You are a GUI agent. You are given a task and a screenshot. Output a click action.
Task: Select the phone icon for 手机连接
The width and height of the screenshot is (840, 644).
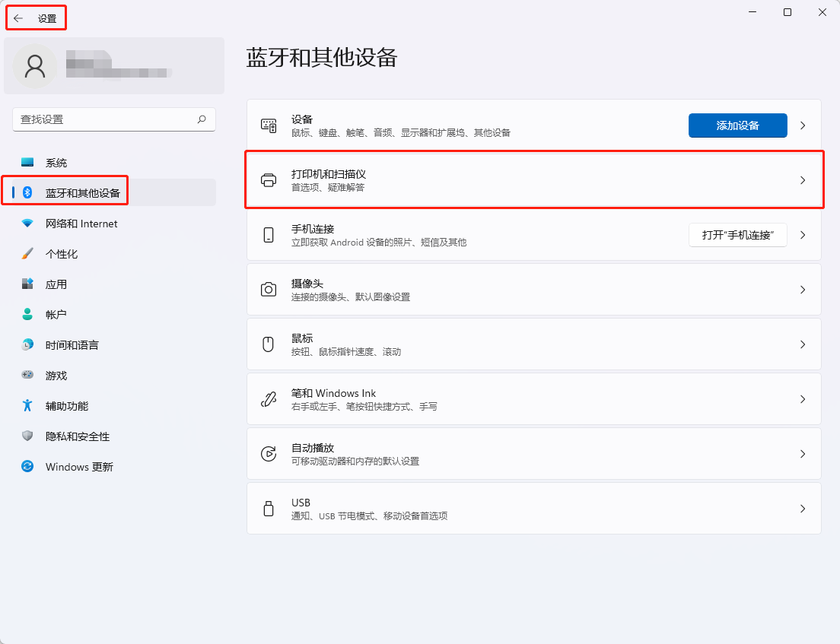269,234
